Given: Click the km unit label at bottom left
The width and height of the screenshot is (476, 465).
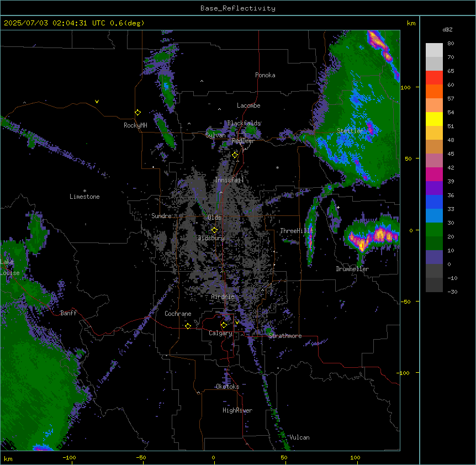Looking at the screenshot, I should (x=8, y=458).
